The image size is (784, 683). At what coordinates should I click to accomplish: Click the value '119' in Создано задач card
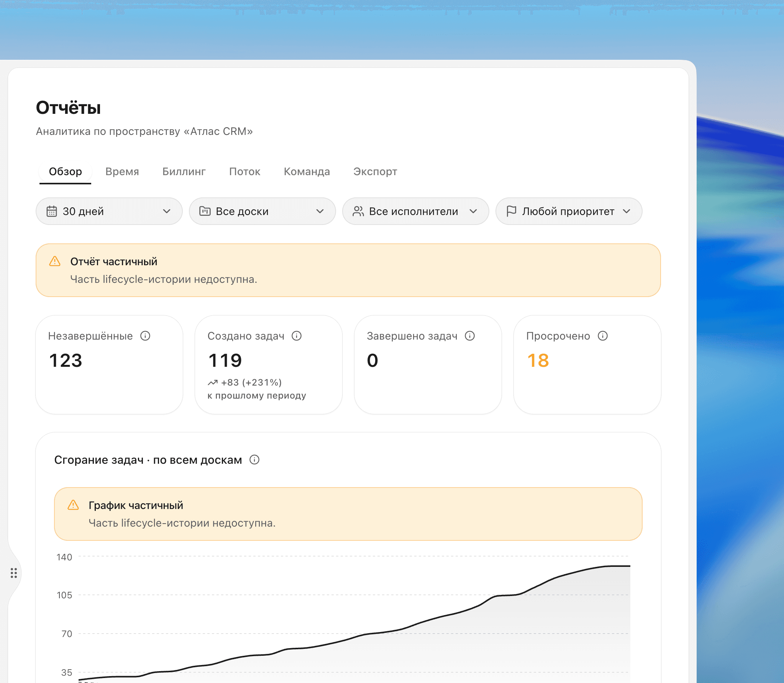[x=225, y=361]
